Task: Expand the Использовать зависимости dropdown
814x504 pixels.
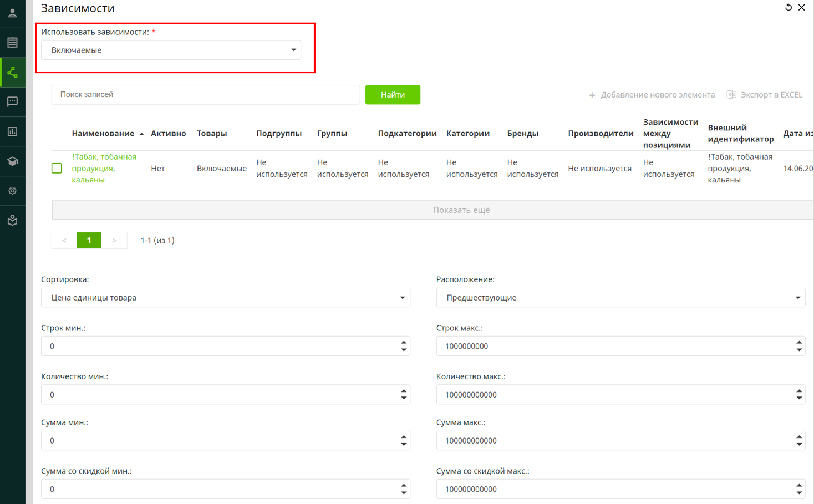Action: 171,50
